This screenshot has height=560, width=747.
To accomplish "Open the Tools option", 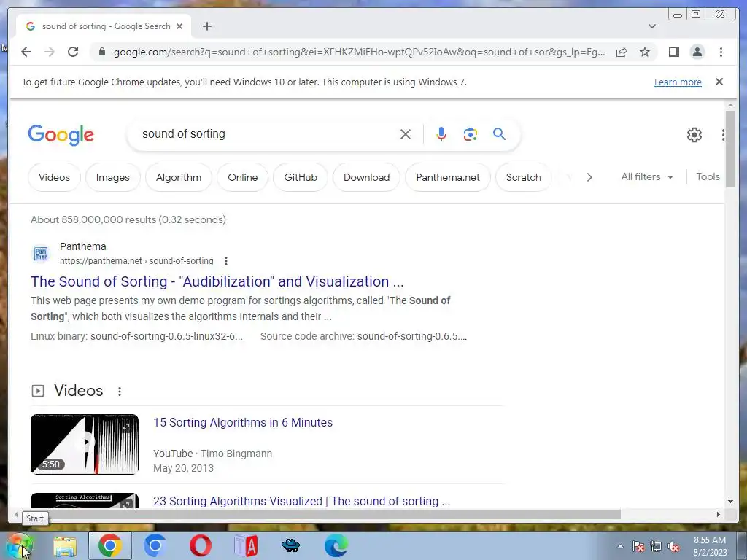I will pos(708,176).
